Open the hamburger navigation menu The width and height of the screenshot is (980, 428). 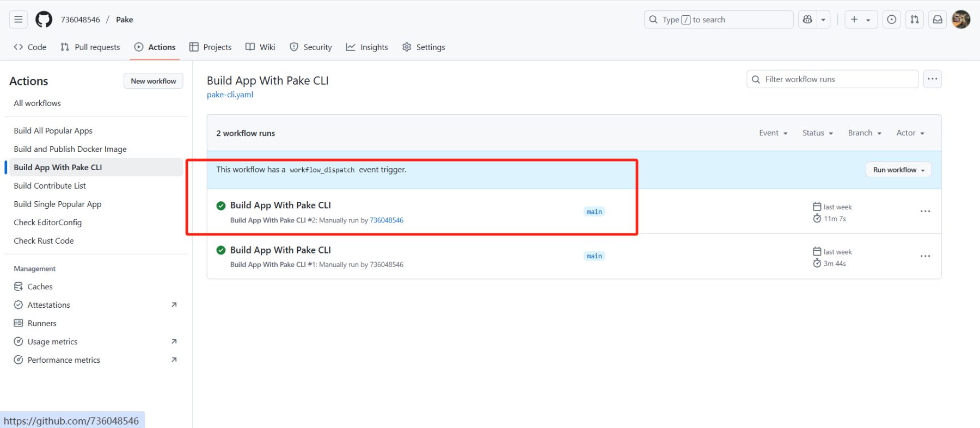pos(19,20)
